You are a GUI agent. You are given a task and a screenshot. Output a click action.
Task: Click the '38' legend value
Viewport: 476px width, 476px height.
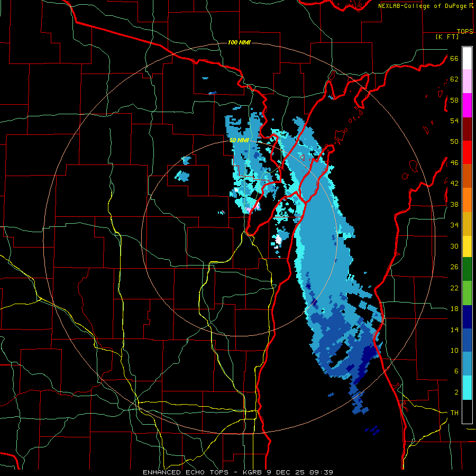(454, 204)
